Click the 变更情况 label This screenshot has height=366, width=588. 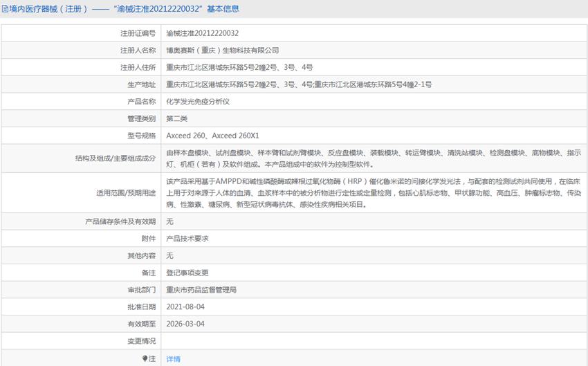[x=141, y=341]
